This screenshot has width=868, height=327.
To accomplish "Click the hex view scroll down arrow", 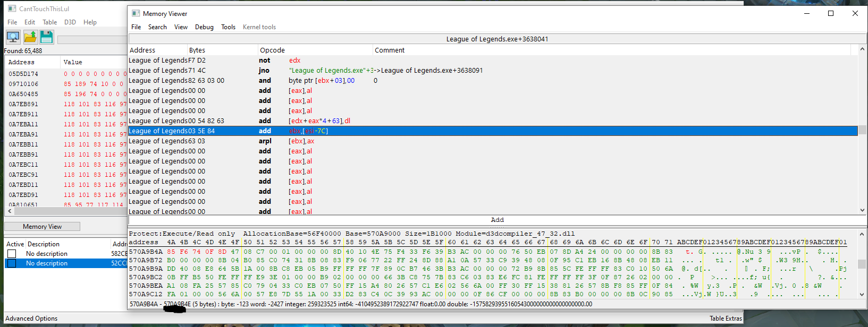I will point(862,295).
